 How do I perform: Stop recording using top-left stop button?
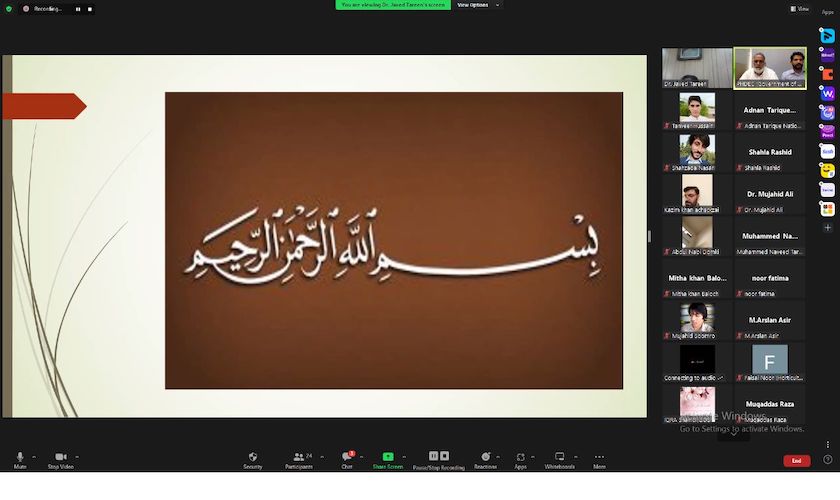[89, 8]
